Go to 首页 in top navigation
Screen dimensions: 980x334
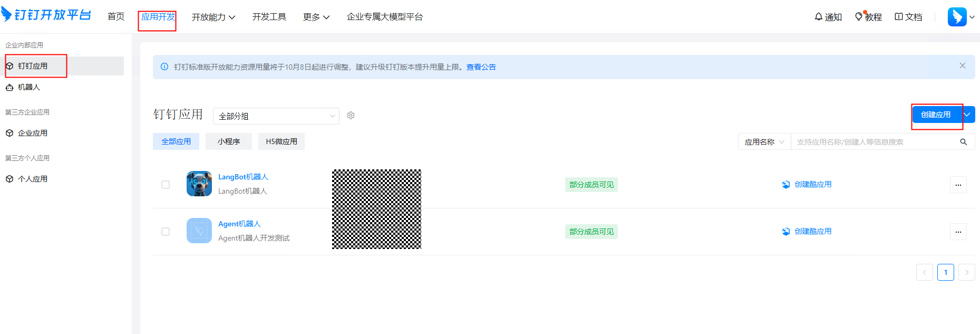pos(116,17)
